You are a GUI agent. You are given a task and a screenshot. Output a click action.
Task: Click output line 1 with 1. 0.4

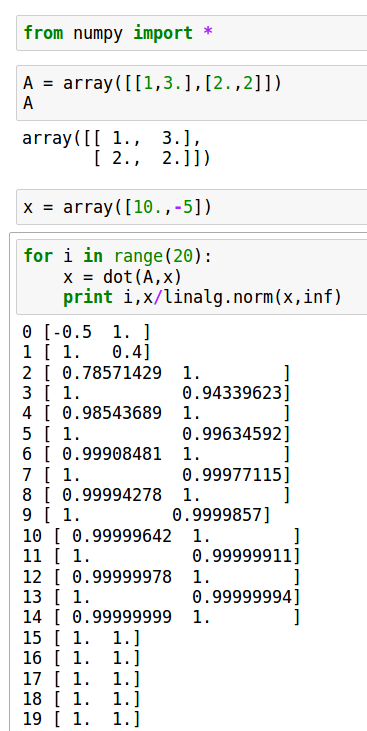(87, 352)
